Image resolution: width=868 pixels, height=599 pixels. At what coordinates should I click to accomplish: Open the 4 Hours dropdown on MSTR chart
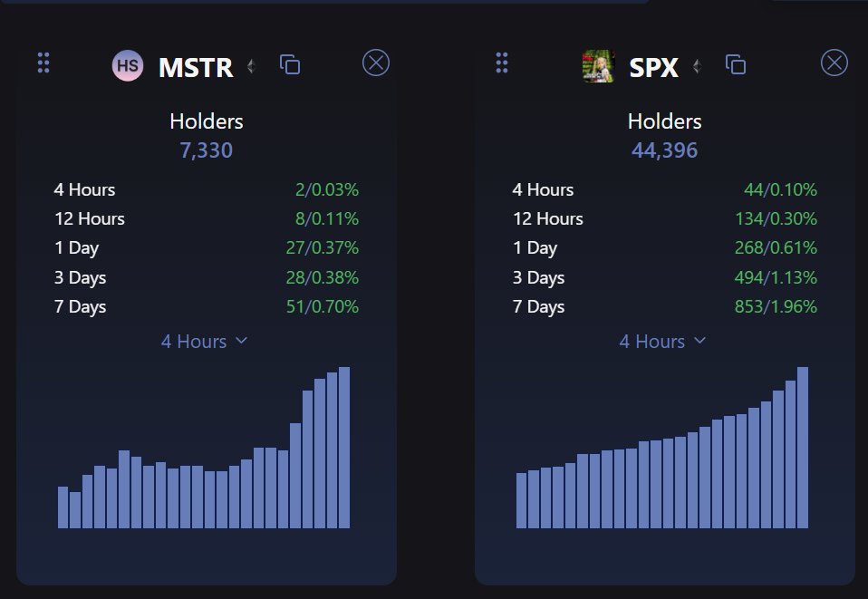pyautogui.click(x=204, y=342)
